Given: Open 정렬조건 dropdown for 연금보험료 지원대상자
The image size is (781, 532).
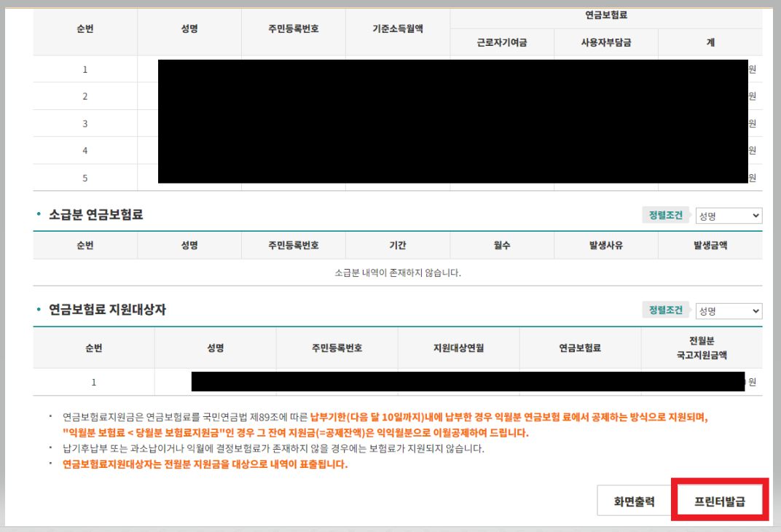Looking at the screenshot, I should [729, 311].
